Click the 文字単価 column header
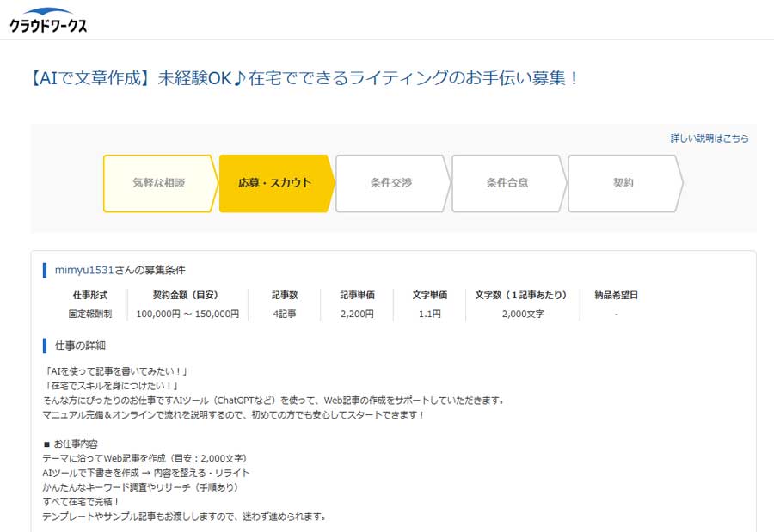This screenshot has height=532, width=774. pyautogui.click(x=429, y=295)
